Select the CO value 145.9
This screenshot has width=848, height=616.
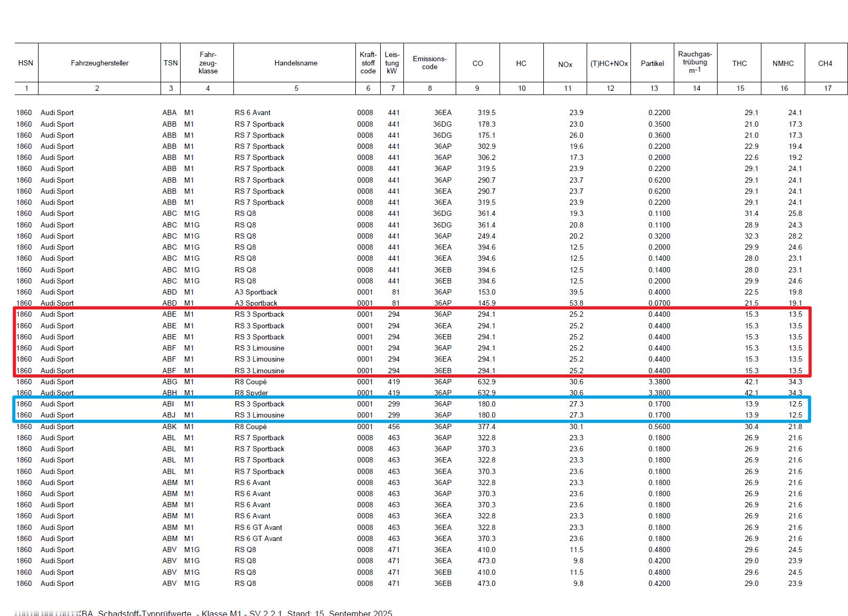pos(487,303)
